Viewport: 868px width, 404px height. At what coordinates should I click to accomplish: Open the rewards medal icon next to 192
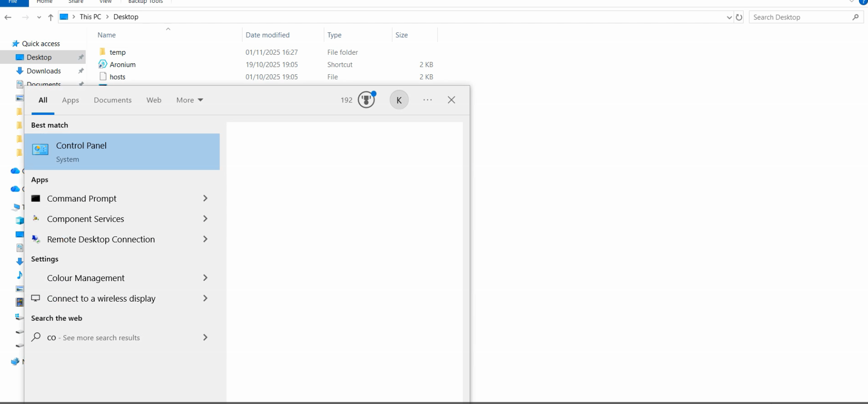pyautogui.click(x=366, y=100)
